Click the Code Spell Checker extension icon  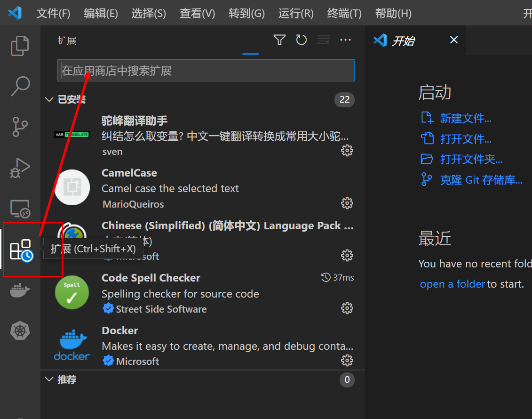(72, 292)
